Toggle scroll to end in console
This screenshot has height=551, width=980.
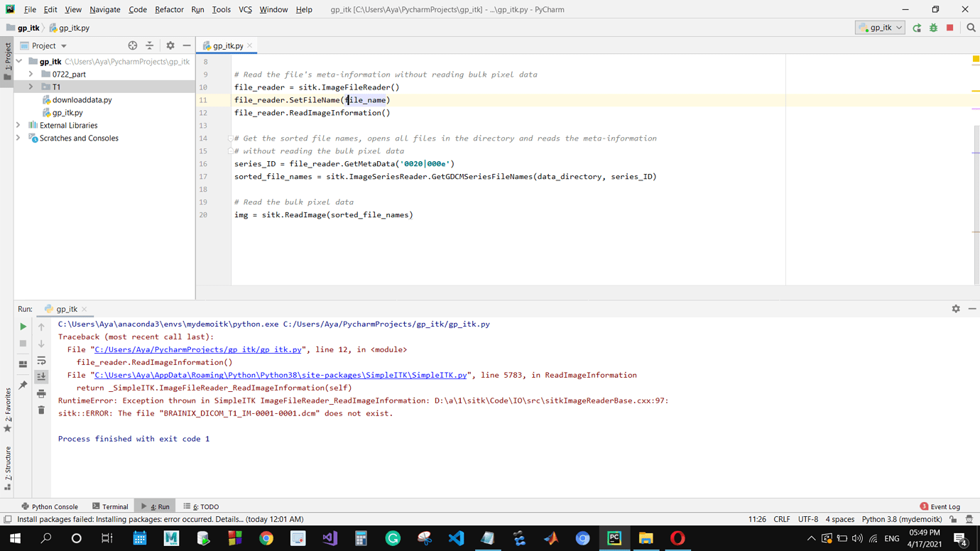coord(41,375)
